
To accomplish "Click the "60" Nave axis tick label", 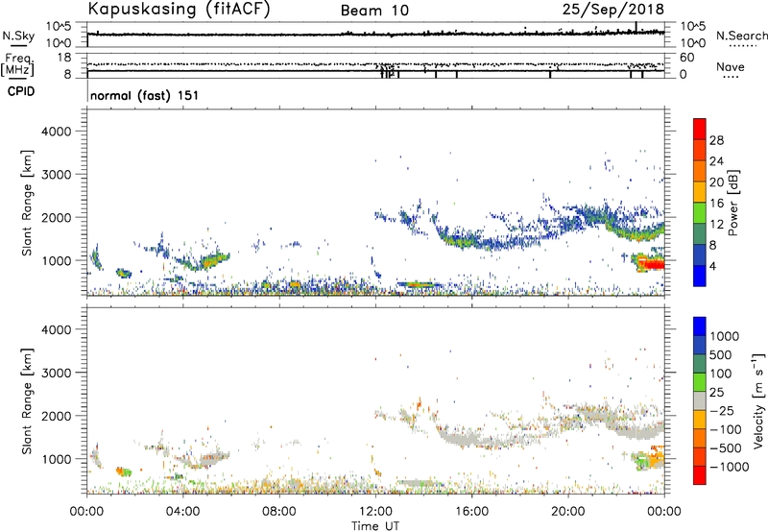I will [686, 58].
